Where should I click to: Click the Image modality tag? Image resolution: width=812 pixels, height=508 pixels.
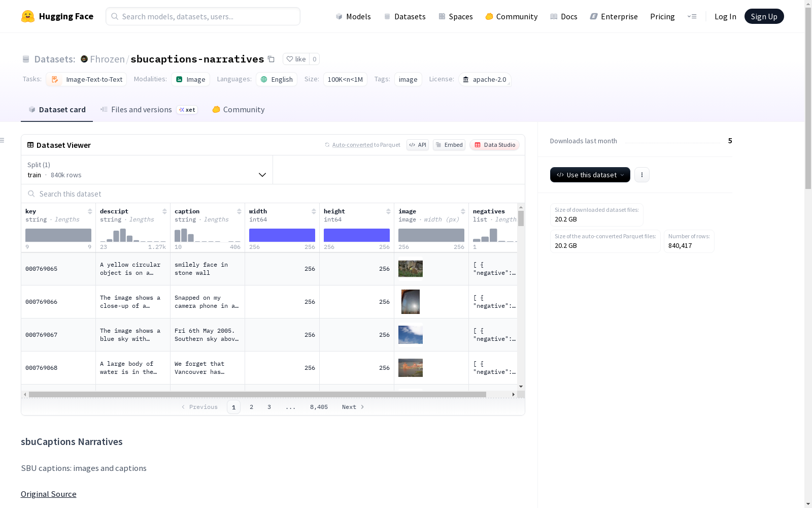(190, 79)
